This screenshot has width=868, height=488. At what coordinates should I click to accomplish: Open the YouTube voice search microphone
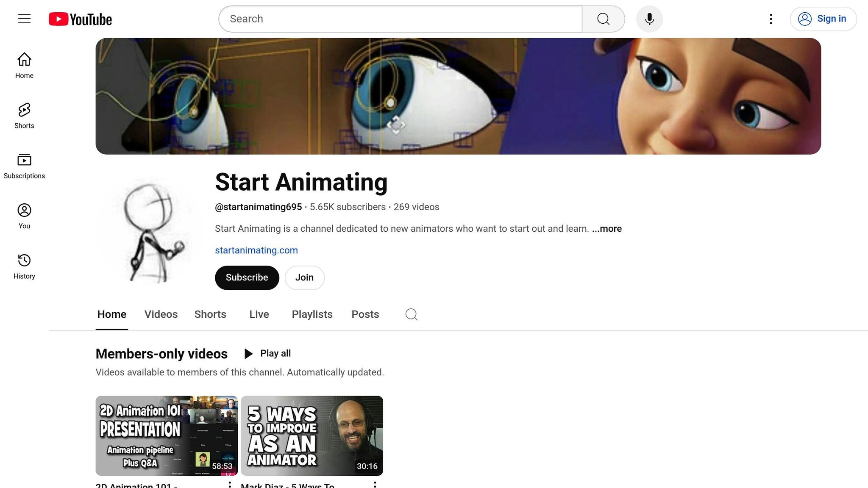(x=649, y=19)
